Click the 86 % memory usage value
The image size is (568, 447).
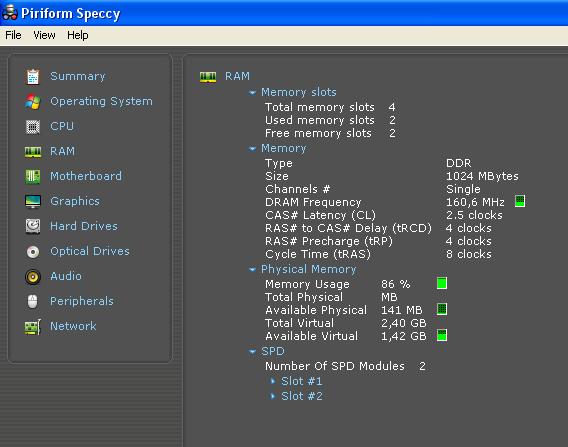(x=396, y=284)
